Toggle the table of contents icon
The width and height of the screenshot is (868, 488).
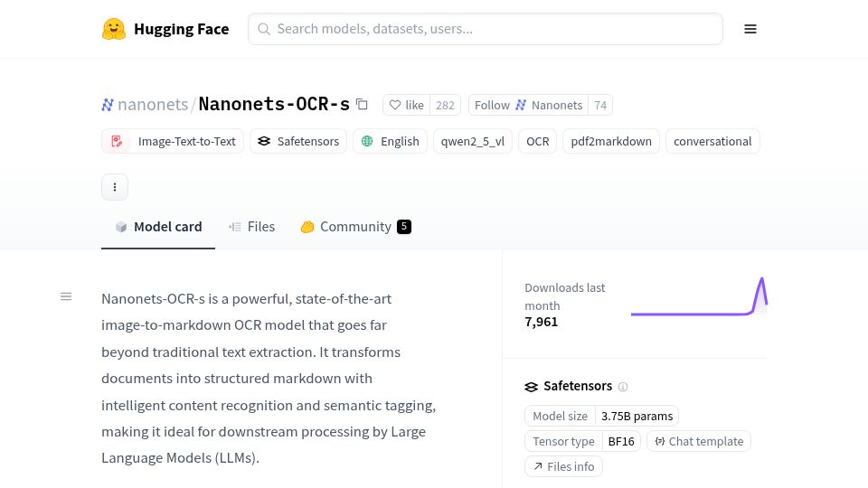(66, 296)
